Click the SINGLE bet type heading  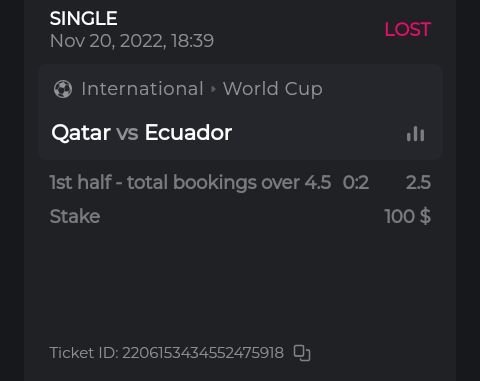click(83, 18)
